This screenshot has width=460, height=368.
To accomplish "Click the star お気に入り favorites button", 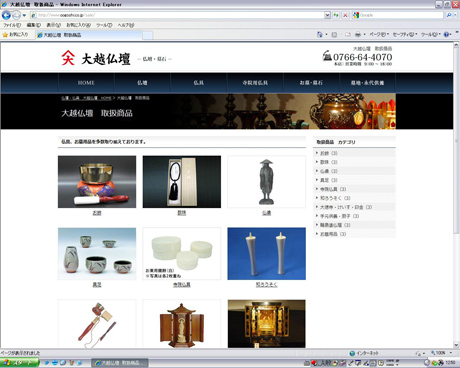I will (x=15, y=35).
